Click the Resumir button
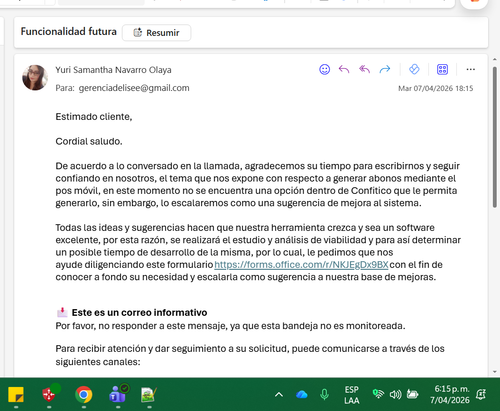 coord(156,33)
